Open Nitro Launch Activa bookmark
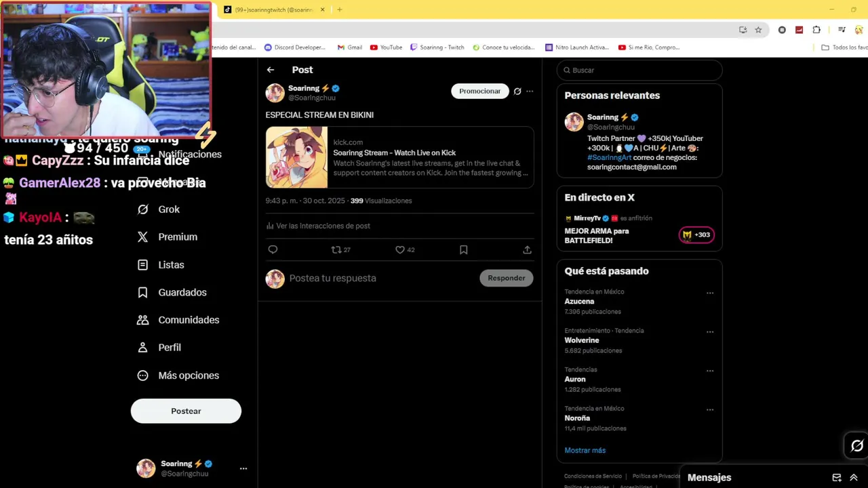 point(577,47)
